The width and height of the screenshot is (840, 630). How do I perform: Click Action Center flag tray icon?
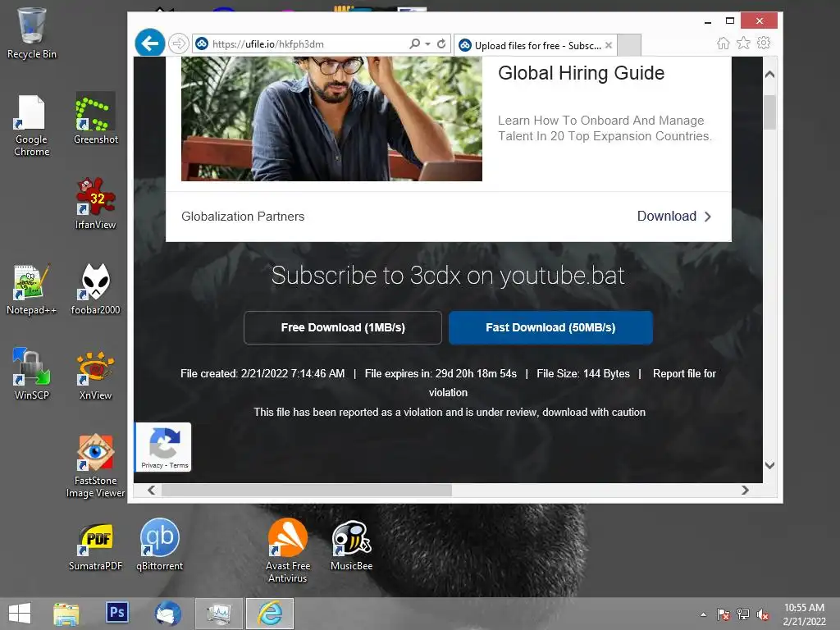click(724, 614)
